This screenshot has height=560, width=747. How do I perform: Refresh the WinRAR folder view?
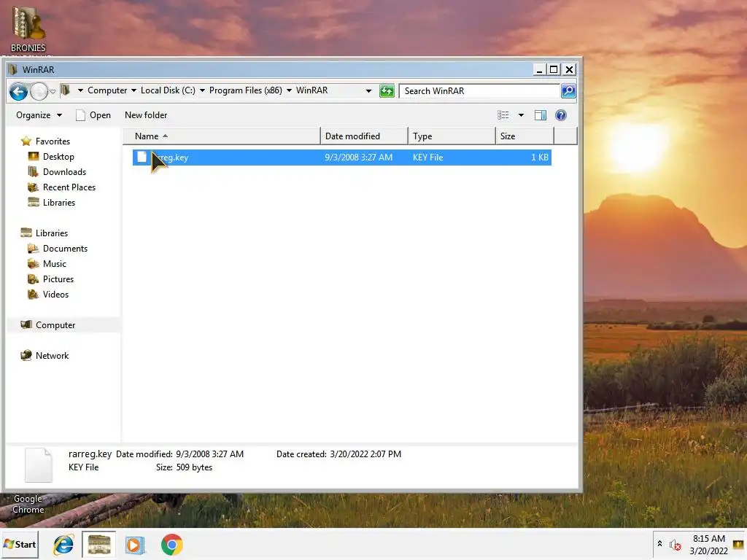pos(387,91)
